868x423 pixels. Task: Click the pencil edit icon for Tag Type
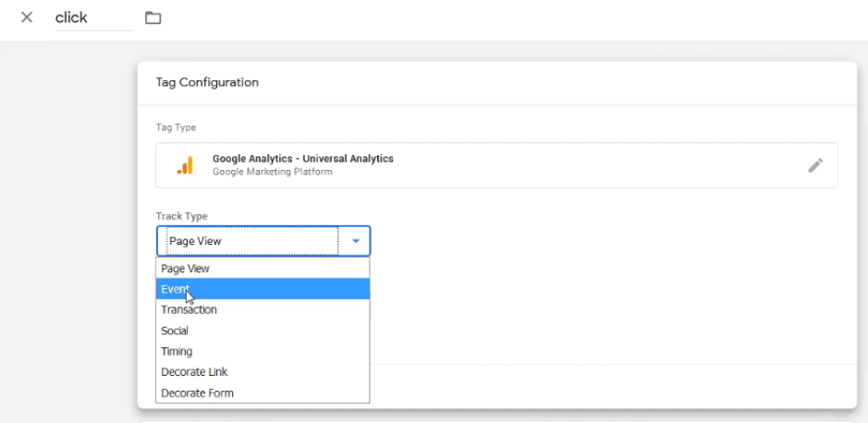click(x=815, y=165)
